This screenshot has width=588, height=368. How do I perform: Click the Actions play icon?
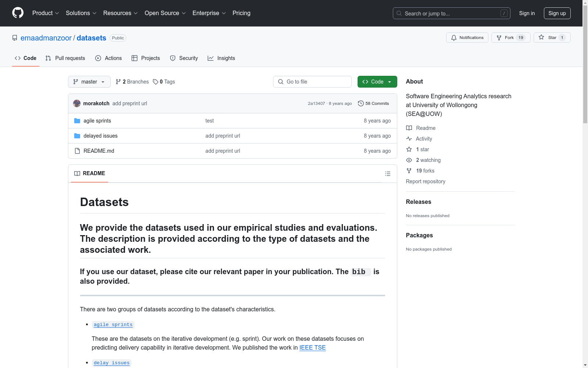click(98, 58)
